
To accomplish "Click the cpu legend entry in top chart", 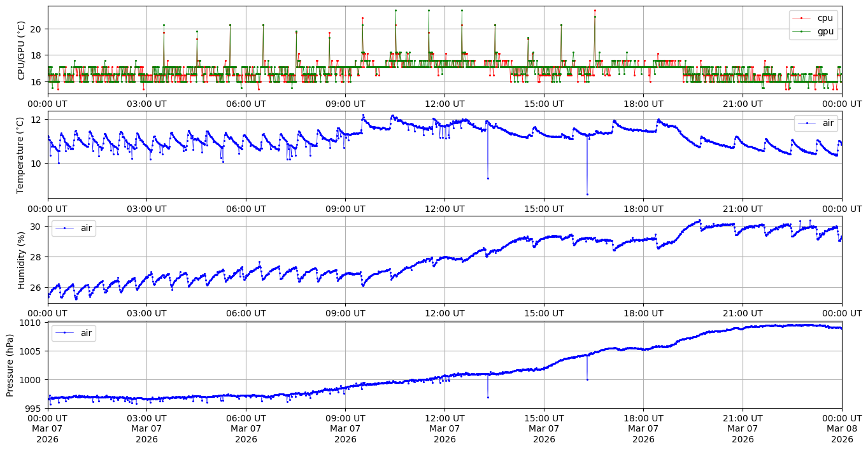I will [x=824, y=18].
